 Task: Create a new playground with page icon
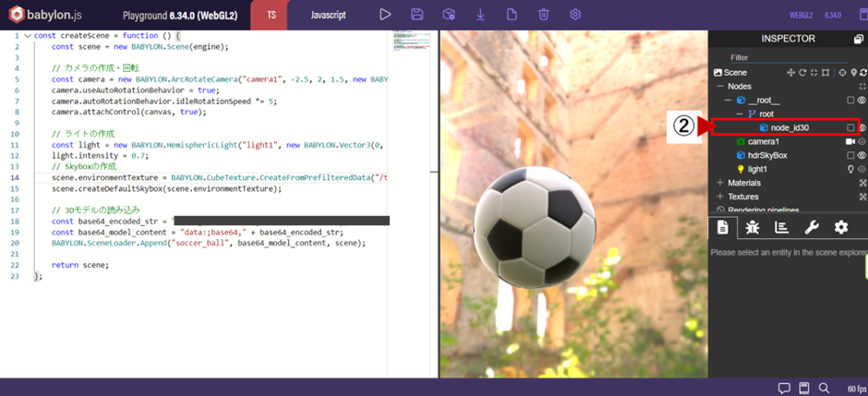pyautogui.click(x=512, y=15)
